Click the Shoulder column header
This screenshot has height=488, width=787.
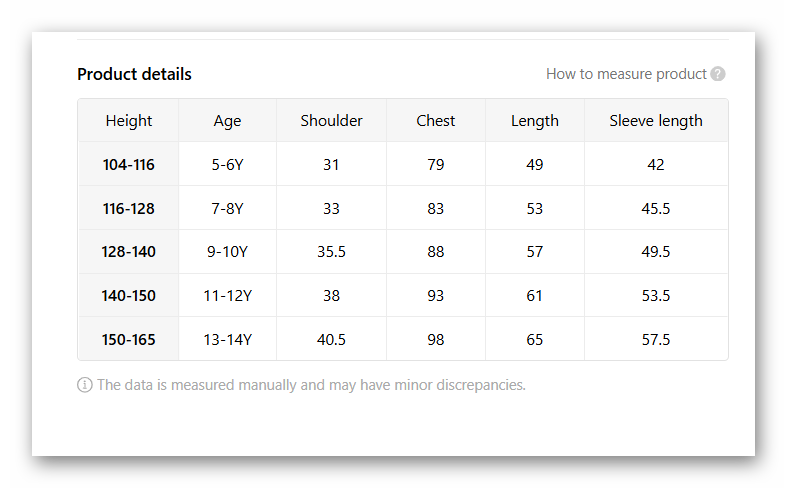[331, 121]
